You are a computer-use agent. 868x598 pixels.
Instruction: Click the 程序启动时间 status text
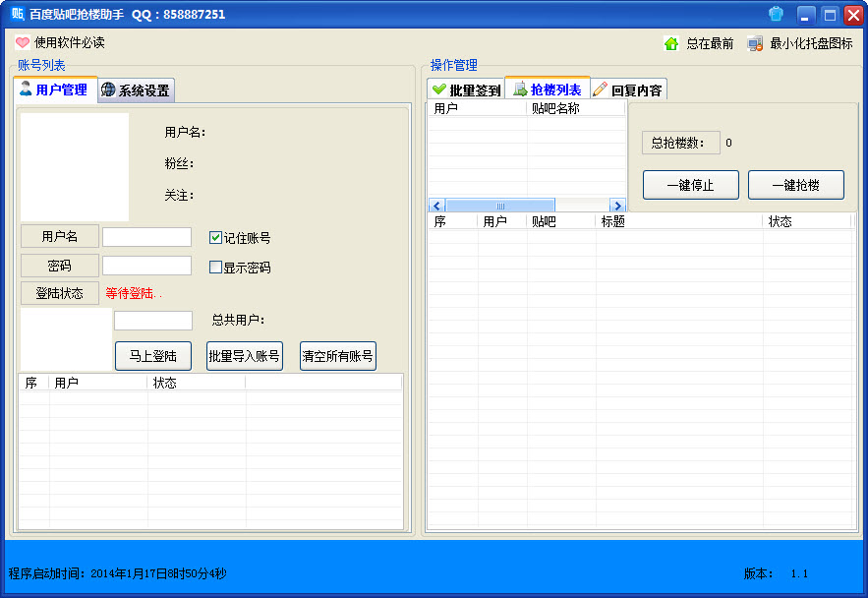pyautogui.click(x=117, y=573)
